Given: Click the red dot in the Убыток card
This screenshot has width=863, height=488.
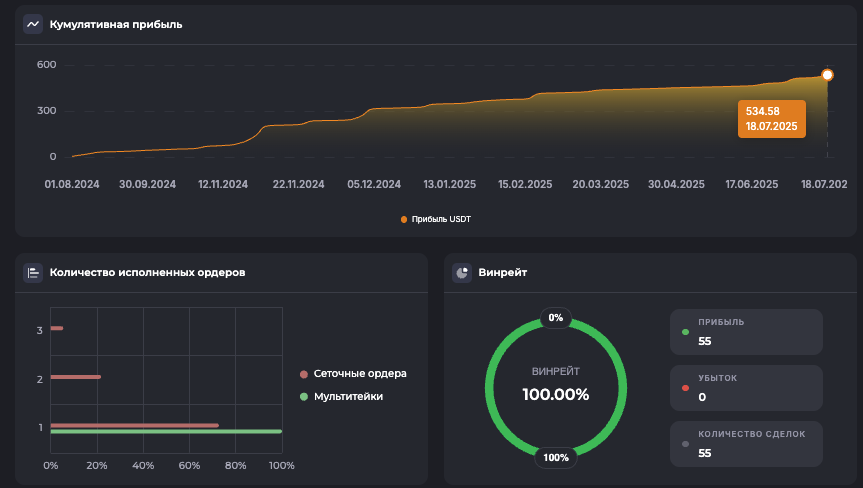Looking at the screenshot, I should point(685,388).
